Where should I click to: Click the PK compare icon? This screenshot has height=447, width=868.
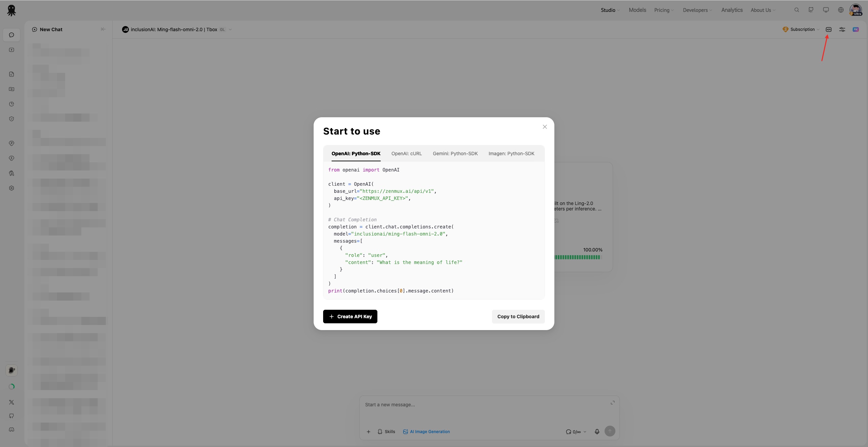[x=856, y=29]
